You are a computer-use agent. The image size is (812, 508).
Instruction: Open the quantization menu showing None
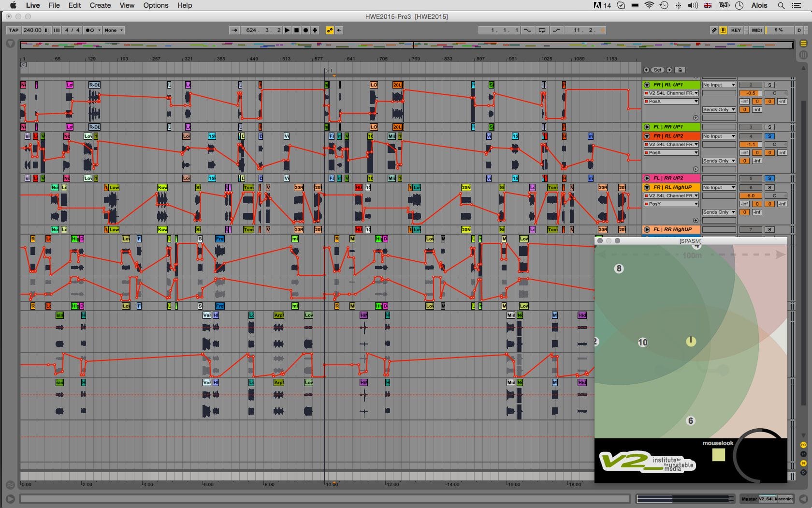pyautogui.click(x=114, y=30)
